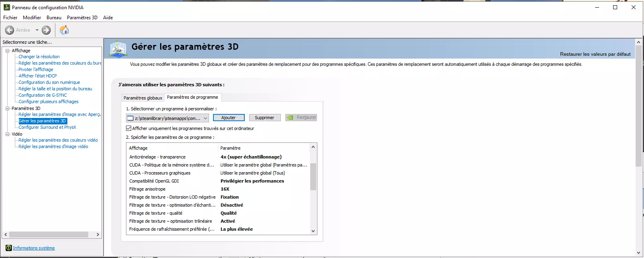Collapse the Affichage tree node

click(7, 51)
